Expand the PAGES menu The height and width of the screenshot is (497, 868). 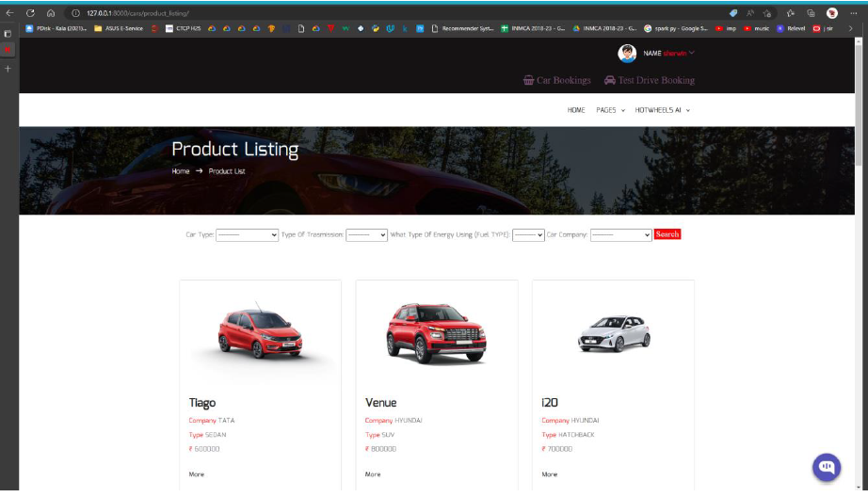coord(610,110)
